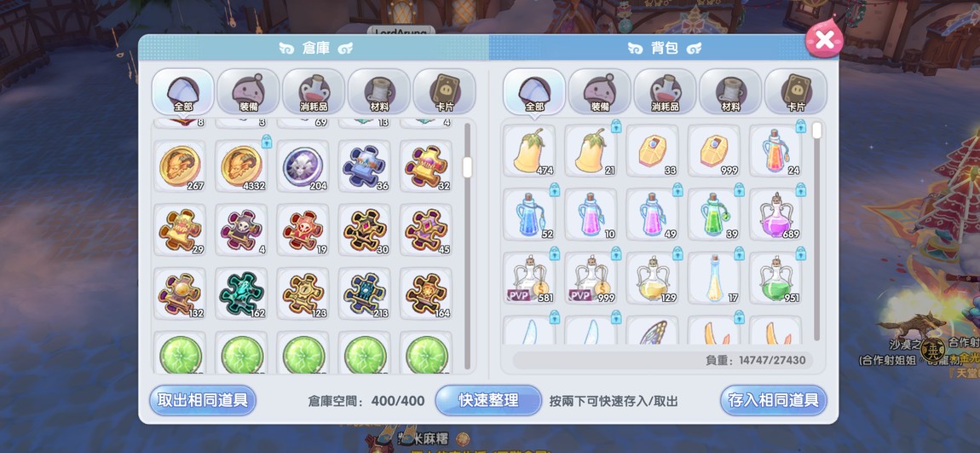
Task: Close the warehouse window with pink X
Action: tap(824, 40)
